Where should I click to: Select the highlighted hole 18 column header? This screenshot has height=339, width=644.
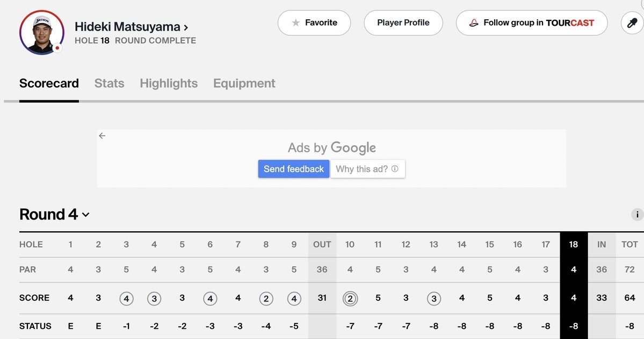click(573, 245)
